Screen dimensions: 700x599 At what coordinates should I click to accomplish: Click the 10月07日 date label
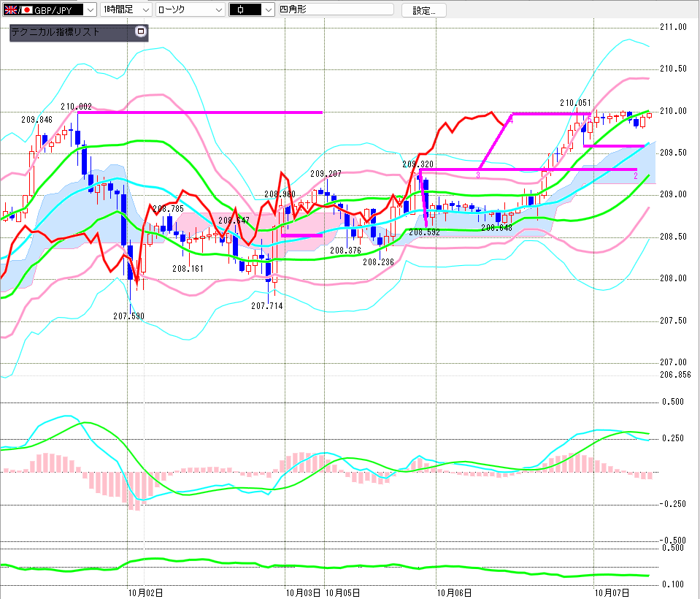pyautogui.click(x=612, y=593)
